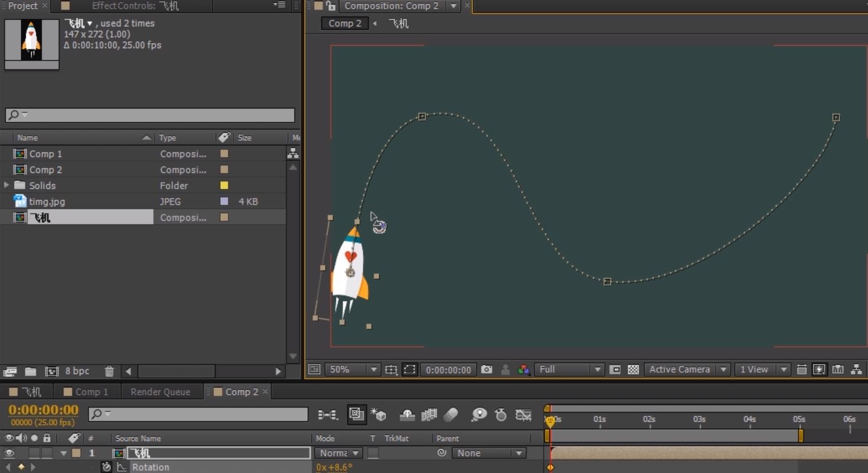This screenshot has height=473, width=868.
Task: Click the Delete trash icon in Project panel
Action: pos(109,371)
